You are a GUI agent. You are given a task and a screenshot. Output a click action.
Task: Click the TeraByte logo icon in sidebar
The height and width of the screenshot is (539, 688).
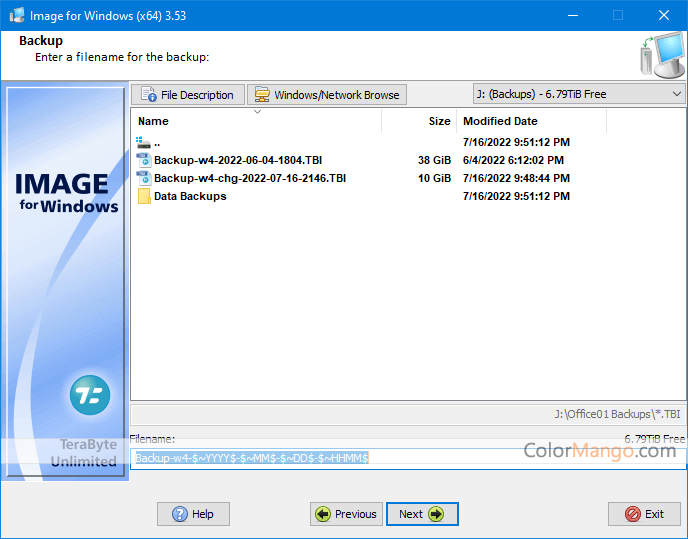90,395
